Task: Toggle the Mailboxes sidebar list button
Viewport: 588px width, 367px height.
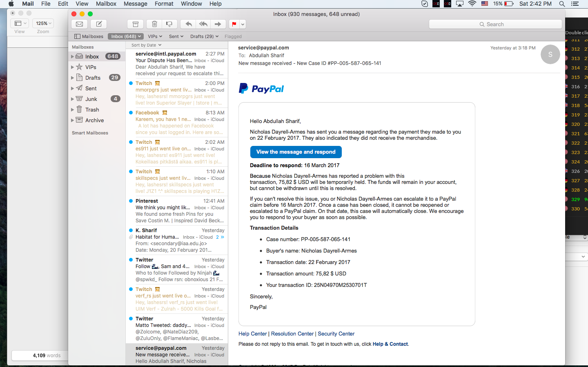Action: [x=89, y=36]
